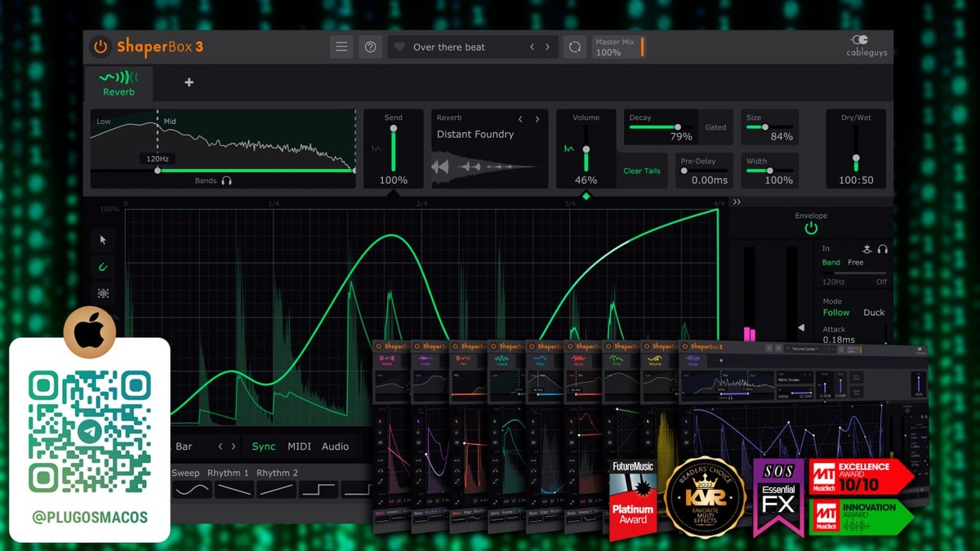Viewport: 980px width, 551px height.
Task: Select MIDI trigger mode
Action: coord(299,447)
